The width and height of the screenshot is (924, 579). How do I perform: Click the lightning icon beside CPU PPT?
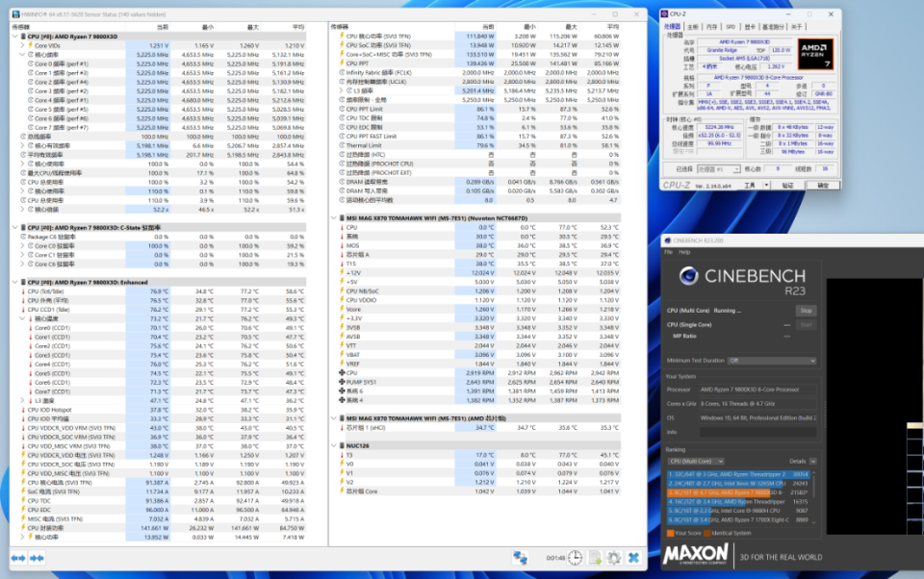point(341,63)
